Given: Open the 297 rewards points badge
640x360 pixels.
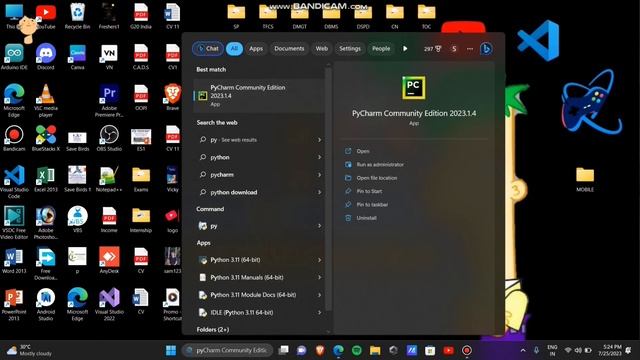Looking at the screenshot, I should [432, 49].
